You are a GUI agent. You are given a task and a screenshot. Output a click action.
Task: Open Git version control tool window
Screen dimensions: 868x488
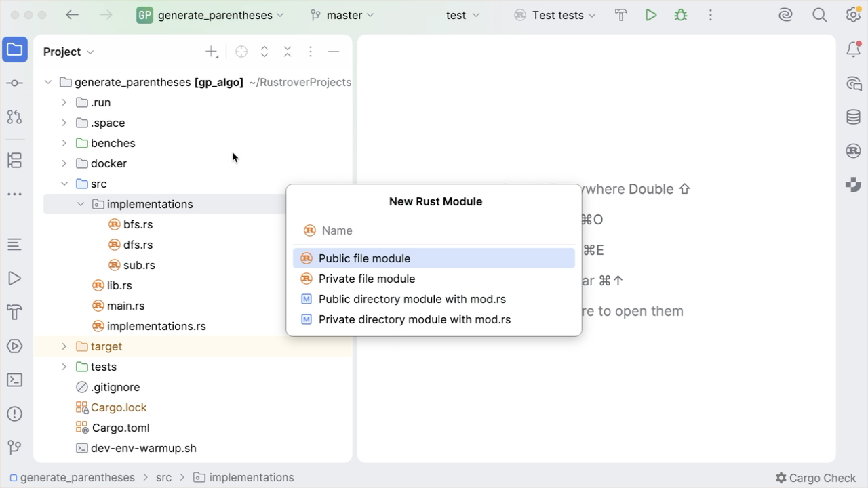point(14,447)
